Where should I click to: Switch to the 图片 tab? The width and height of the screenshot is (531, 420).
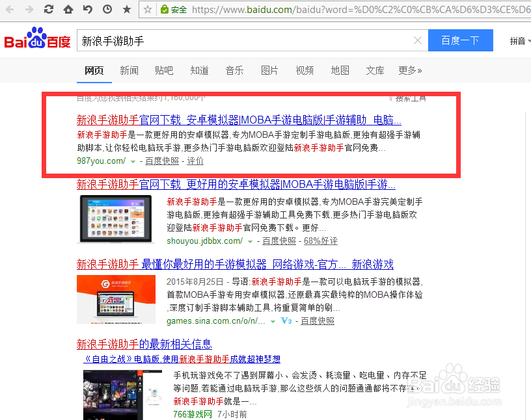(x=269, y=70)
